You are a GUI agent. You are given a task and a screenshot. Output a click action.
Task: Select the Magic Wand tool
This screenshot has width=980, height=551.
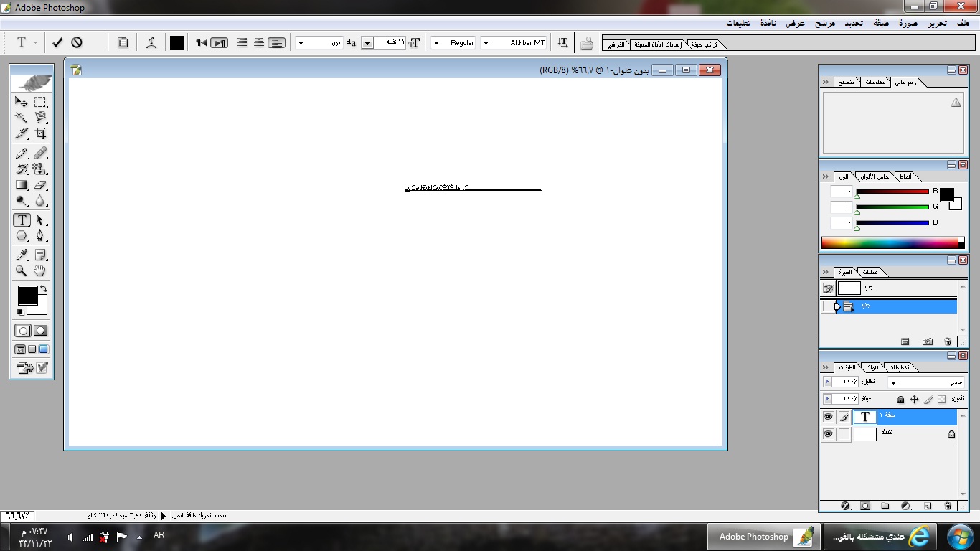tap(22, 118)
